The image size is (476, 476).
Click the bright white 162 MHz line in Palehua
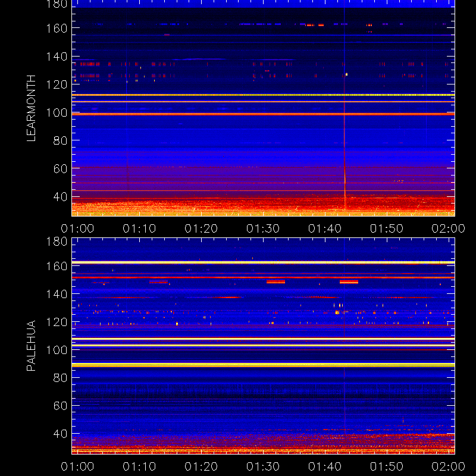(x=263, y=262)
